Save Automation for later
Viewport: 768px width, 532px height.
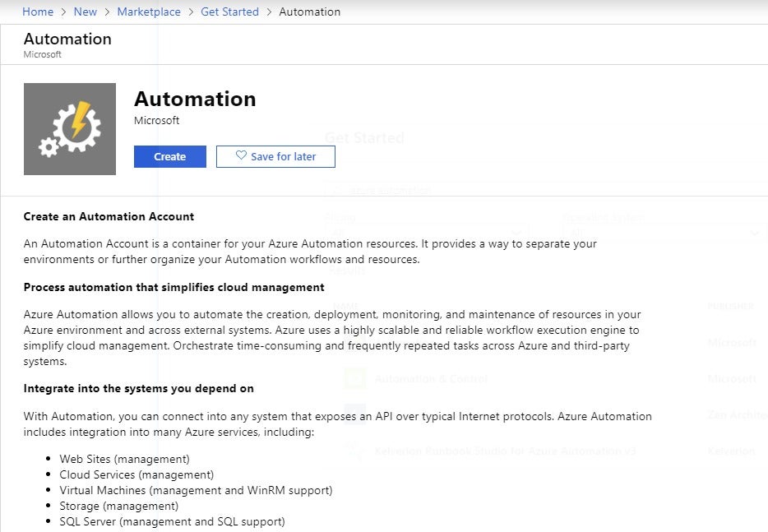point(275,157)
